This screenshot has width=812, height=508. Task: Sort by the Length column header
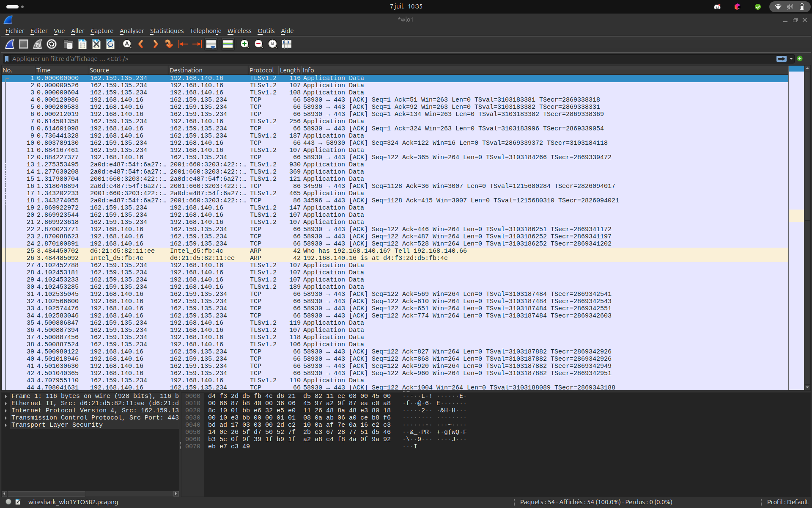(x=290, y=70)
